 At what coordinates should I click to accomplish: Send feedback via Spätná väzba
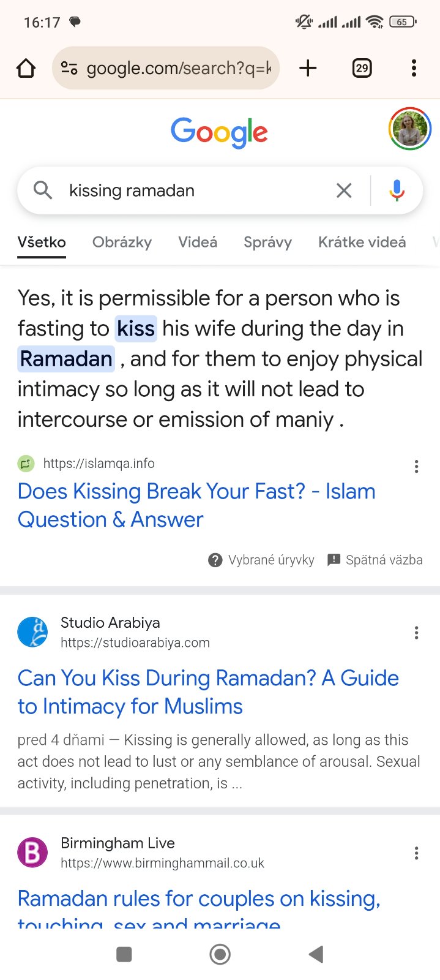click(x=375, y=560)
